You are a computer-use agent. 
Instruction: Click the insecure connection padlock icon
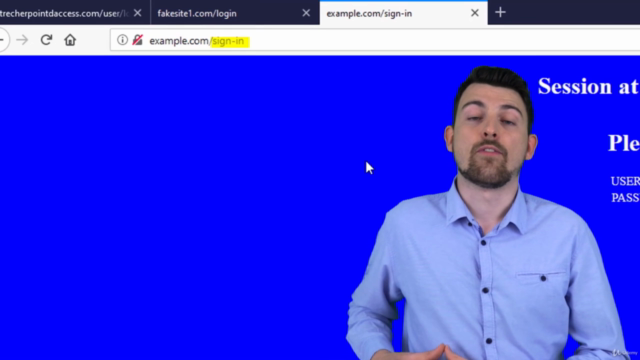[138, 40]
